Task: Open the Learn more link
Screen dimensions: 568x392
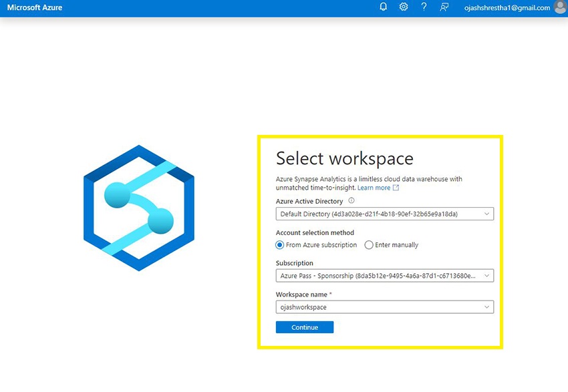Action: (374, 188)
